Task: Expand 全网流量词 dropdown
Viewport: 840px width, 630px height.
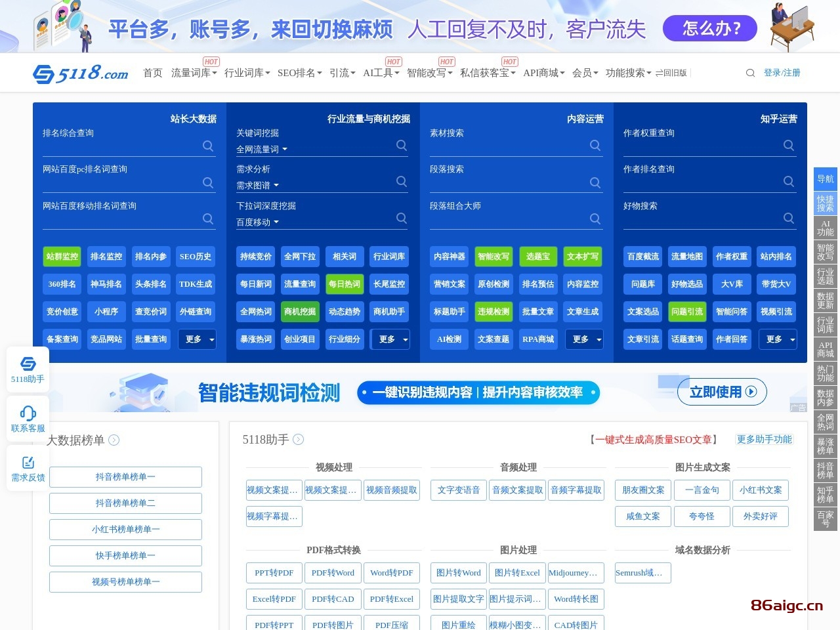Action: click(x=262, y=150)
